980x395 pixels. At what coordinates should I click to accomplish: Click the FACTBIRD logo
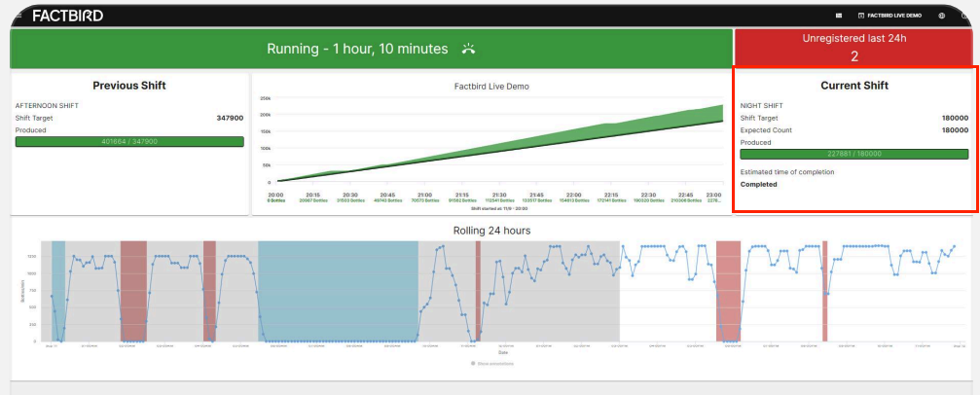68,16
